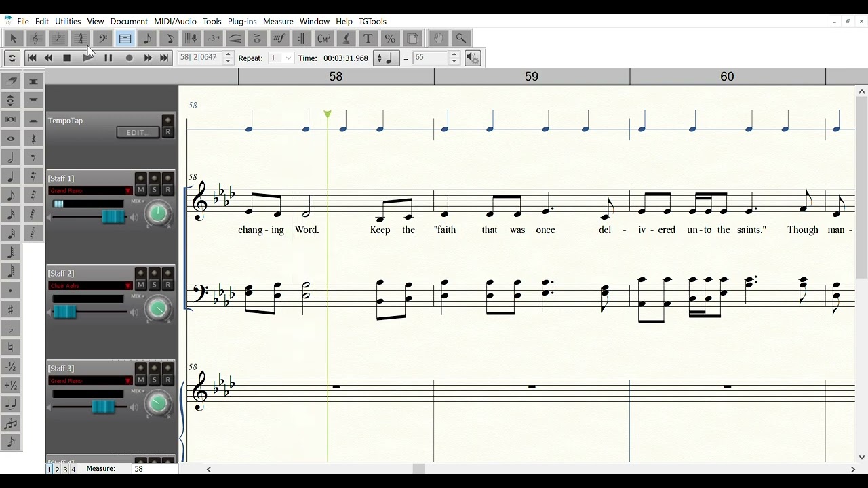Open the TGTools menu
The width and height of the screenshot is (868, 488).
[372, 22]
